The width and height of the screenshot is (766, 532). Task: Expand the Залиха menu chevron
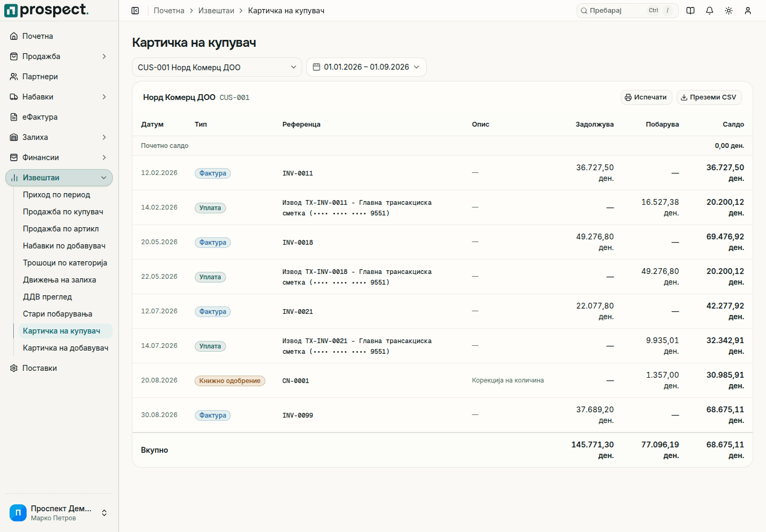(x=104, y=137)
